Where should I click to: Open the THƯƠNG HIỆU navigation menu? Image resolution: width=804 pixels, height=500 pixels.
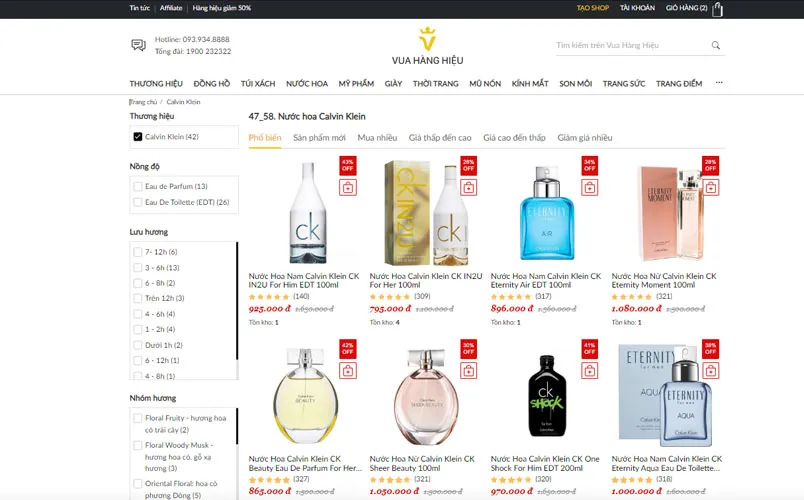click(x=156, y=84)
